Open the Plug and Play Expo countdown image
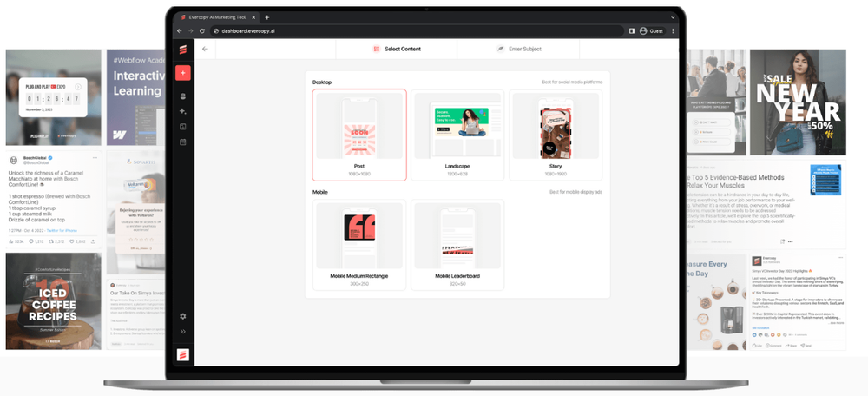The height and width of the screenshot is (396, 868). point(54,97)
